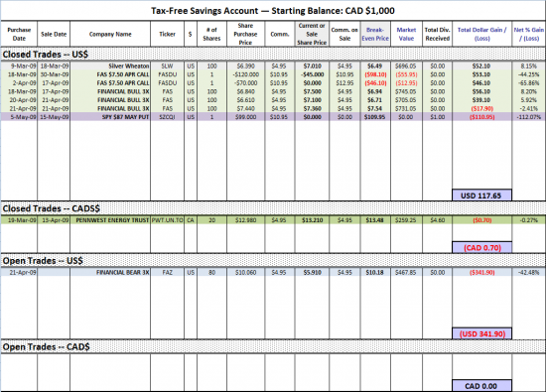Select the '$56.10' total dollar gain cell
This screenshot has height=392, width=546.
click(481, 91)
